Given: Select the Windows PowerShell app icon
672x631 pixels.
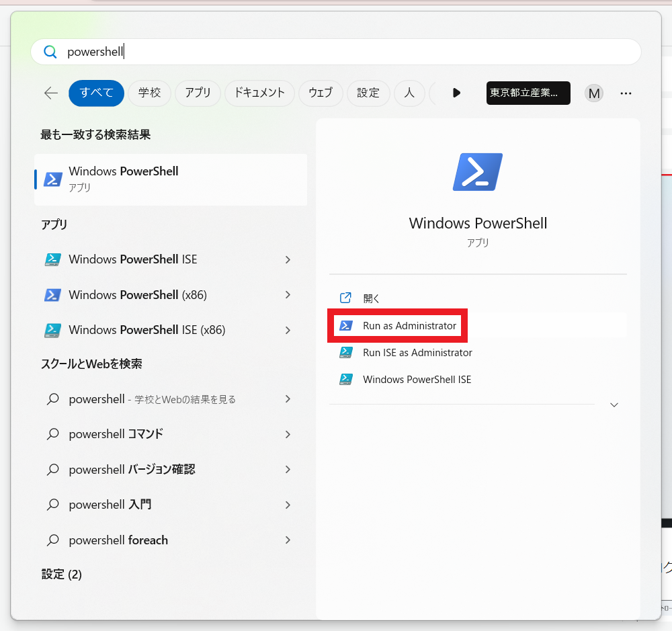Looking at the screenshot, I should [x=52, y=179].
